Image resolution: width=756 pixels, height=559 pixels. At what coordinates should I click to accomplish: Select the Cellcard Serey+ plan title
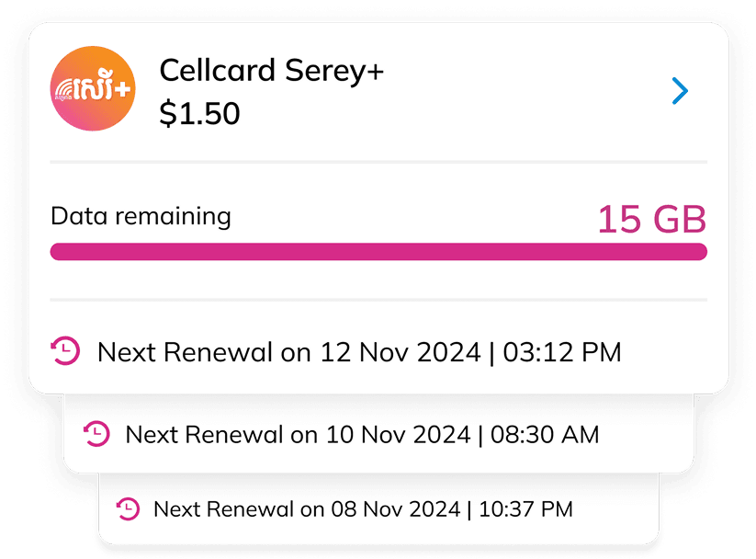[x=271, y=70]
